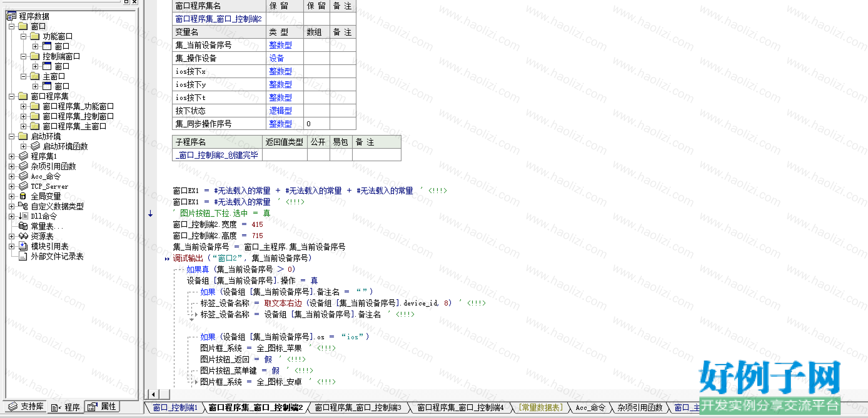Expand the 窗口程序集_功能窗口 node
This screenshot has height=418, width=868.
(x=23, y=106)
